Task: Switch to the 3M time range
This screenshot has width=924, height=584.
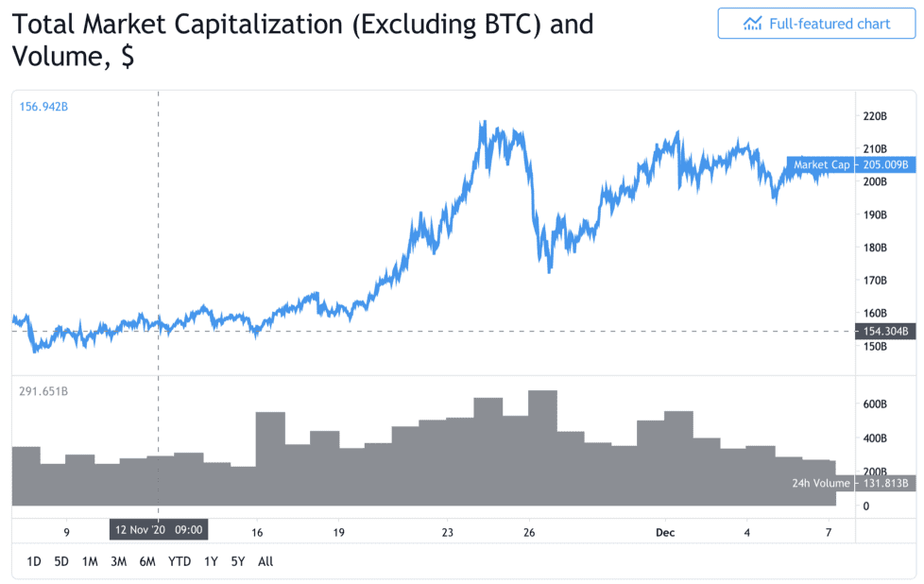Action: (x=118, y=561)
